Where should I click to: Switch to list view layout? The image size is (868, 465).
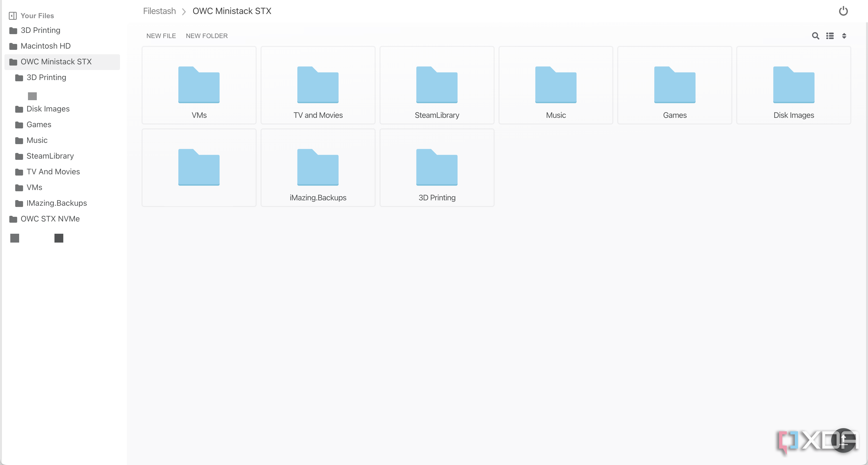click(x=830, y=36)
